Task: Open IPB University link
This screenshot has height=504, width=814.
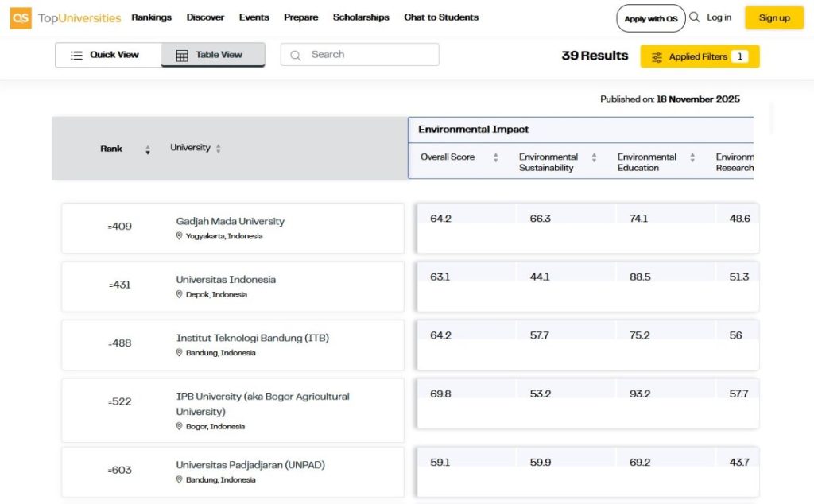Action: 262,404
